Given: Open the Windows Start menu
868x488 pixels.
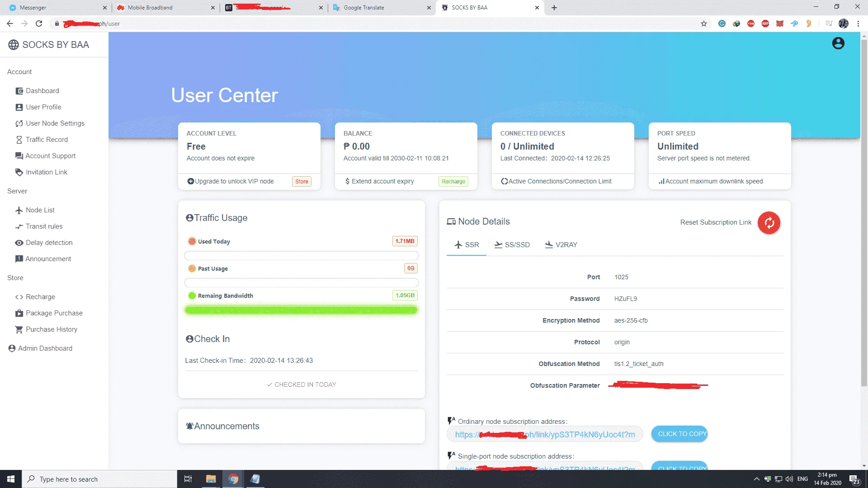Looking at the screenshot, I should (x=11, y=479).
